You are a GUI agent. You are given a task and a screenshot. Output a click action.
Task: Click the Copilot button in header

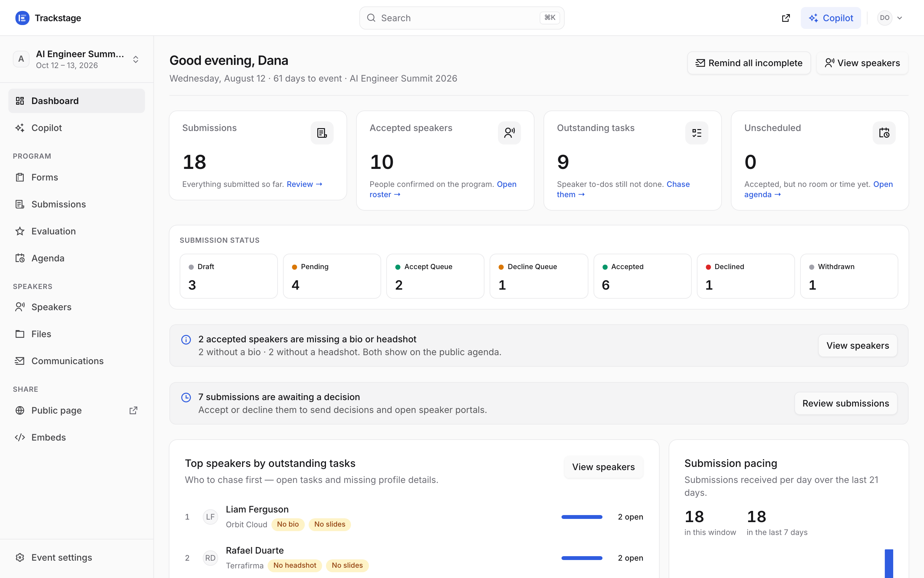pyautogui.click(x=830, y=18)
